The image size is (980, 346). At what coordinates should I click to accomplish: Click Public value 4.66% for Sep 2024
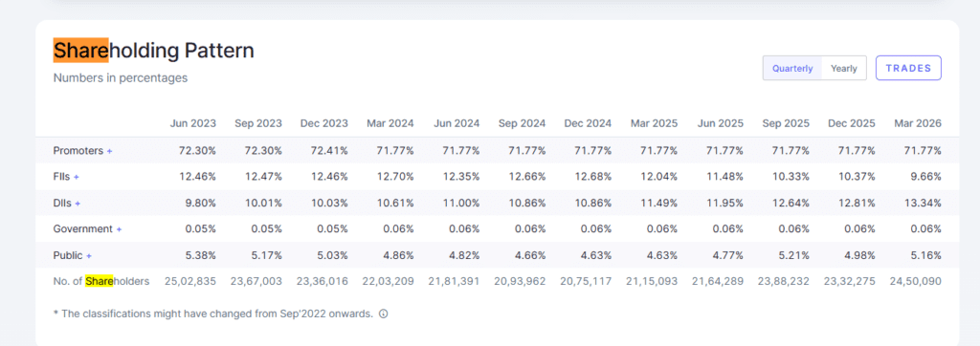530,256
